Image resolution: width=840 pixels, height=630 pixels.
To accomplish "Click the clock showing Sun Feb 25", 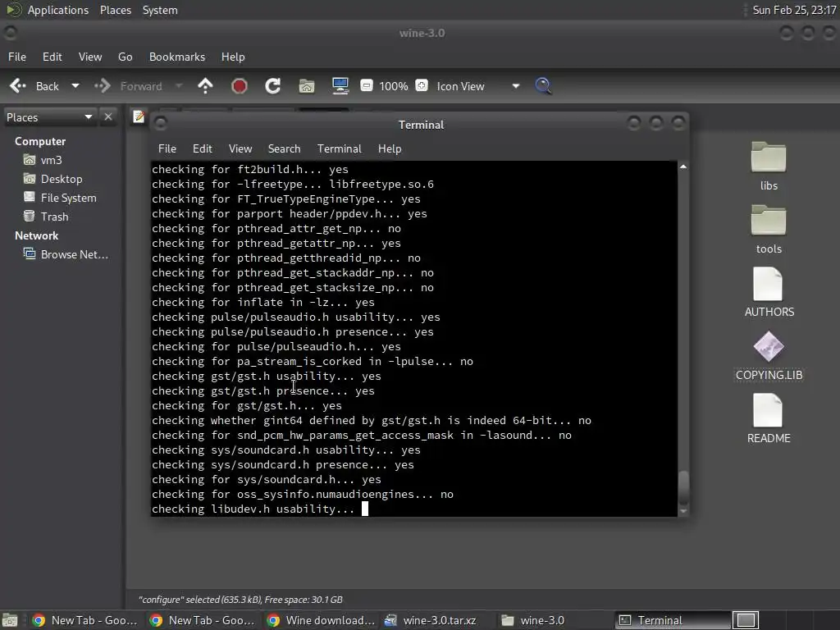I will click(x=794, y=10).
